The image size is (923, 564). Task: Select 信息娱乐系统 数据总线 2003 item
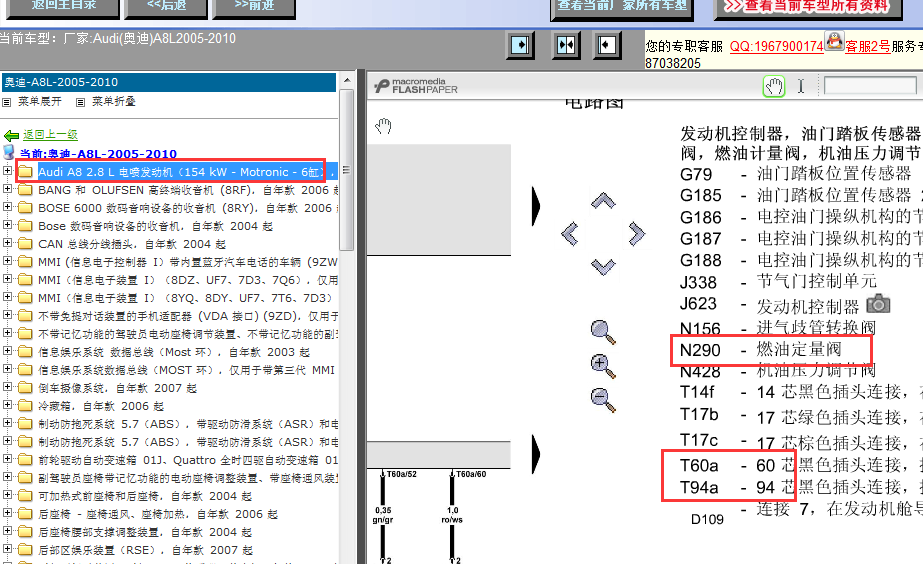point(174,352)
